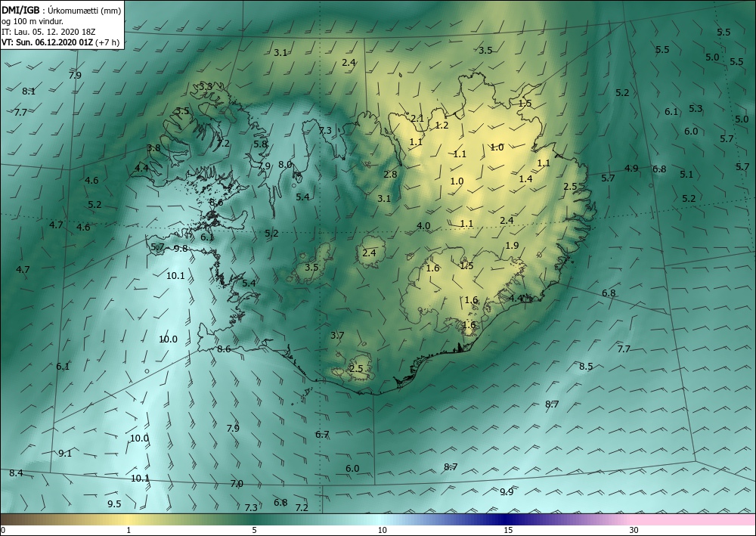Click the 'VT: Sun. 06.12.2020 01Z (+7 h)' line
This screenshot has height=536, width=756.
coord(60,42)
